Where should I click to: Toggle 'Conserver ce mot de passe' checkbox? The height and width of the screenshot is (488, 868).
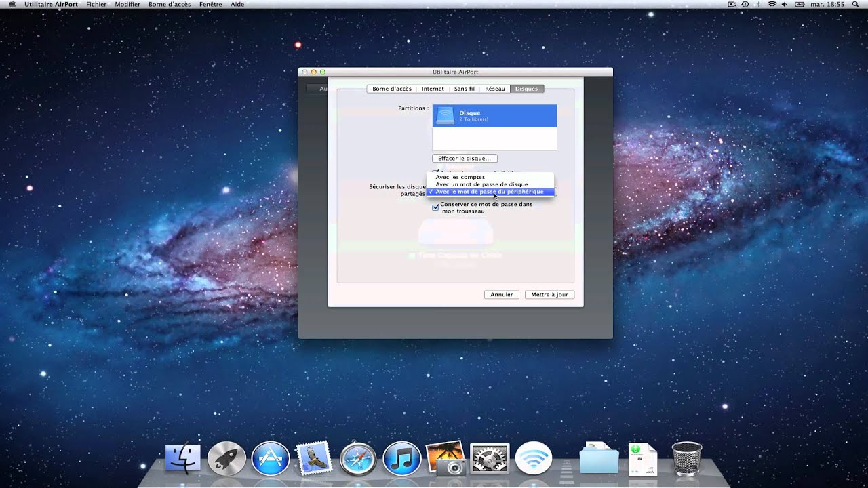pyautogui.click(x=435, y=207)
